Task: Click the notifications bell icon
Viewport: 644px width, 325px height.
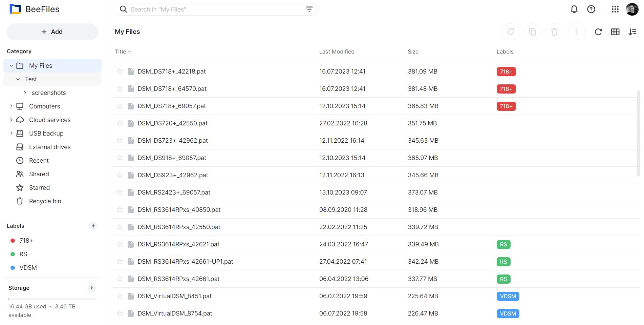Action: point(574,9)
